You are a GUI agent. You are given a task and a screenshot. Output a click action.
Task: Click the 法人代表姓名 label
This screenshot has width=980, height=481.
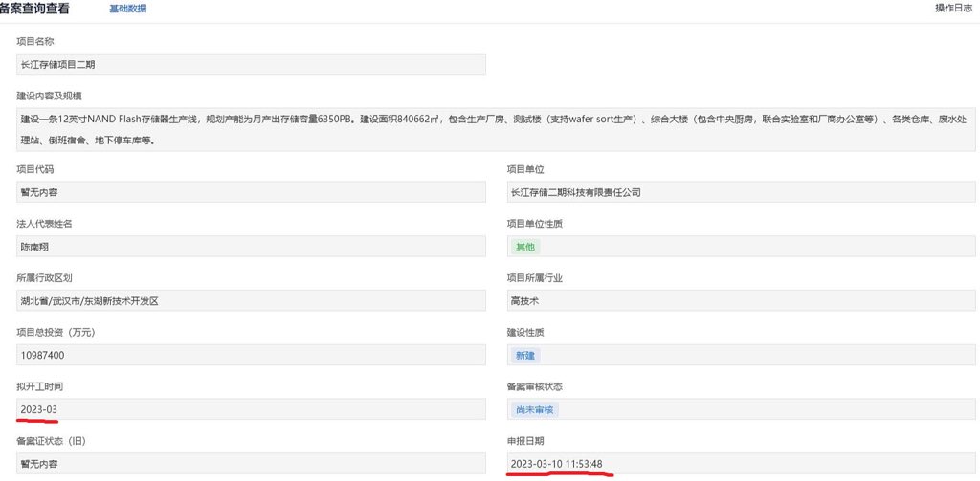[44, 224]
